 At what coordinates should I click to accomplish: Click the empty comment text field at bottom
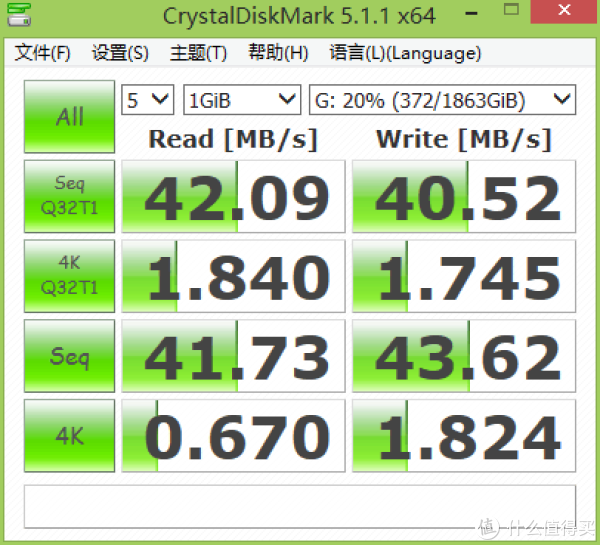300,507
